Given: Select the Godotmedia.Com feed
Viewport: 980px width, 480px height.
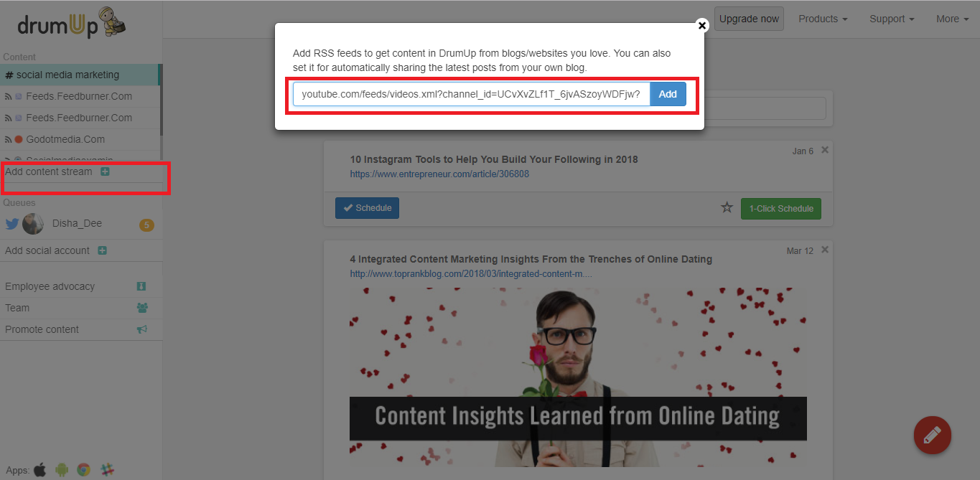Looking at the screenshot, I should point(80,139).
